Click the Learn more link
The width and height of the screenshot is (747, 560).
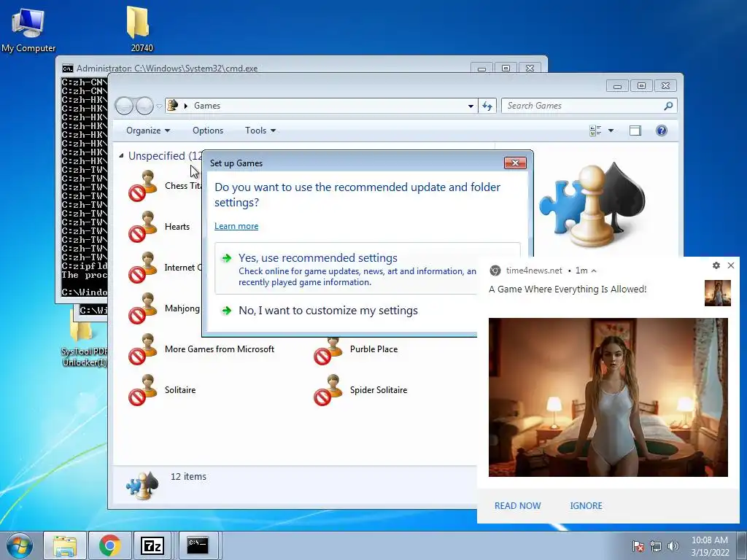point(236,226)
